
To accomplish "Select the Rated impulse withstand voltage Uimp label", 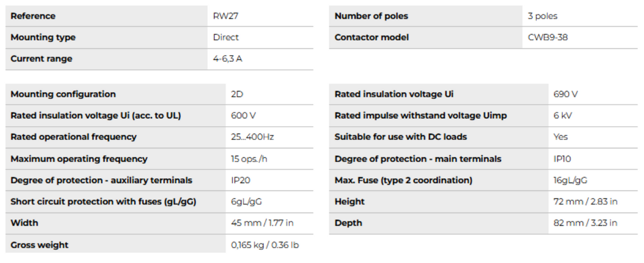I will [x=421, y=116].
